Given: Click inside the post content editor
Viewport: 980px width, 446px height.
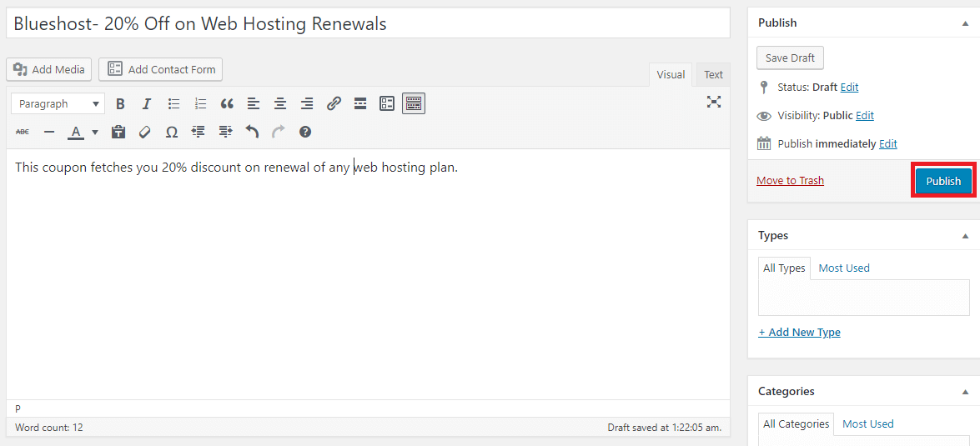Looking at the screenshot, I should coord(368,273).
